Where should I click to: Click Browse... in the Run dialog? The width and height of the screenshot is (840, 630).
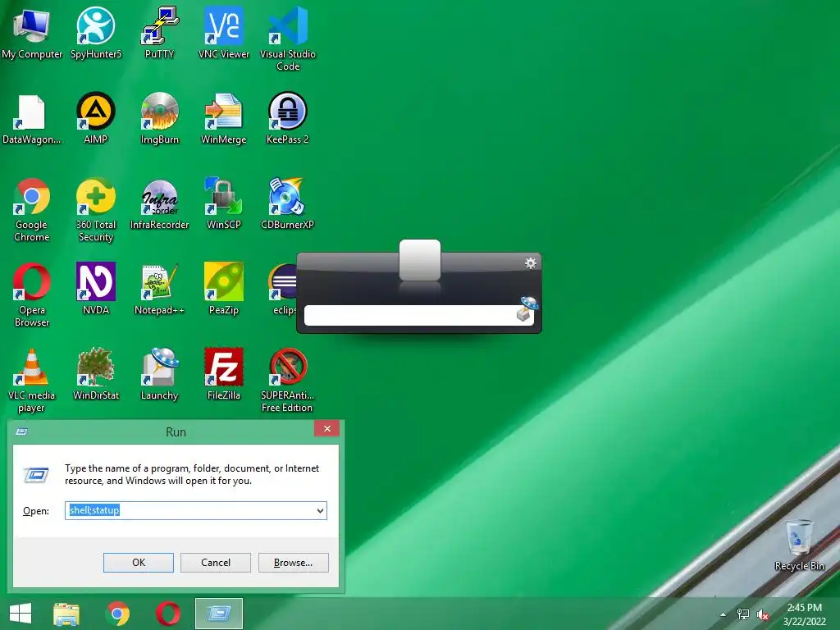293,563
